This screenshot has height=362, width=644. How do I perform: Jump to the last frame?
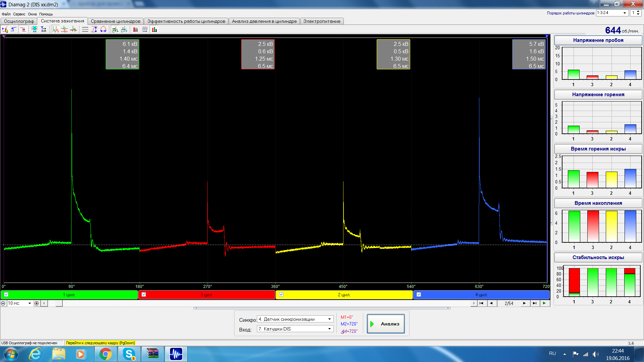pyautogui.click(x=535, y=303)
